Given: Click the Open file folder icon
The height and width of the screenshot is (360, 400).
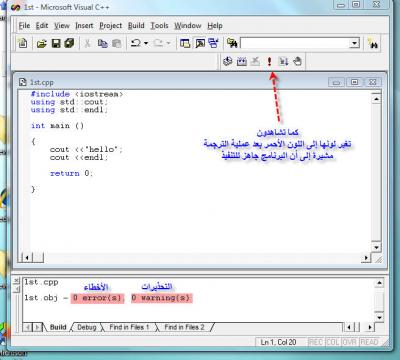Looking at the screenshot, I should tap(41, 43).
